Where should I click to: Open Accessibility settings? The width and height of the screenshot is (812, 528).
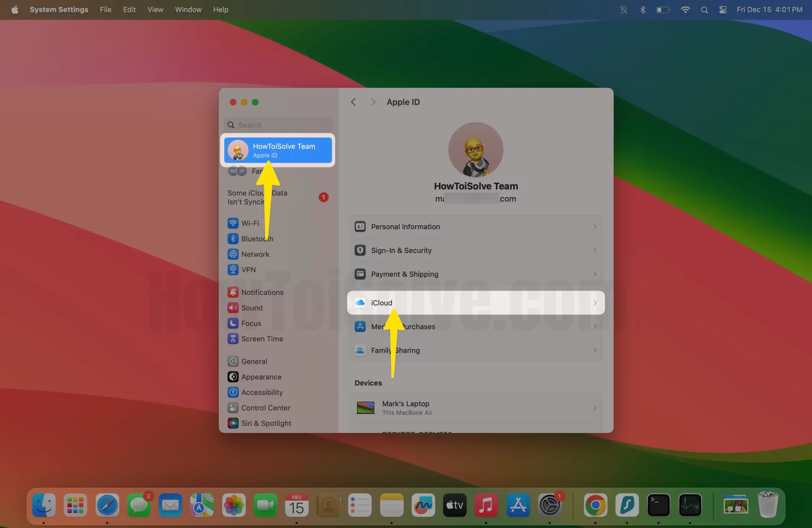(262, 392)
